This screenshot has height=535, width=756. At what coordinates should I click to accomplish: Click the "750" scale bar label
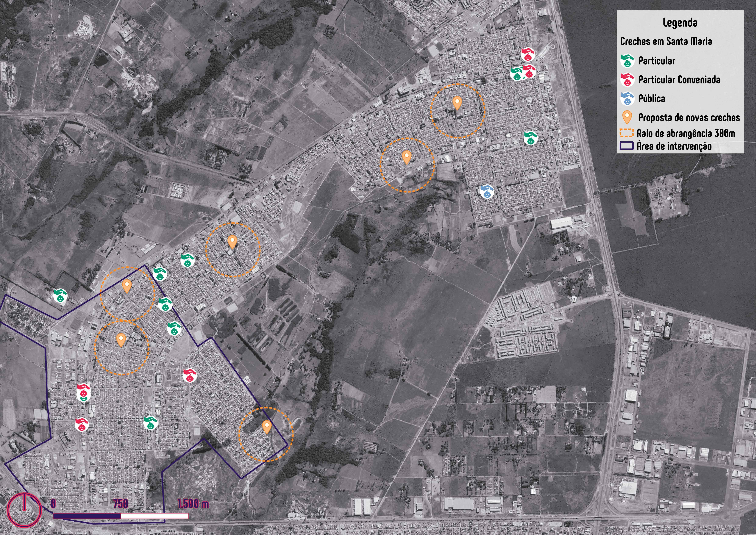pyautogui.click(x=121, y=504)
